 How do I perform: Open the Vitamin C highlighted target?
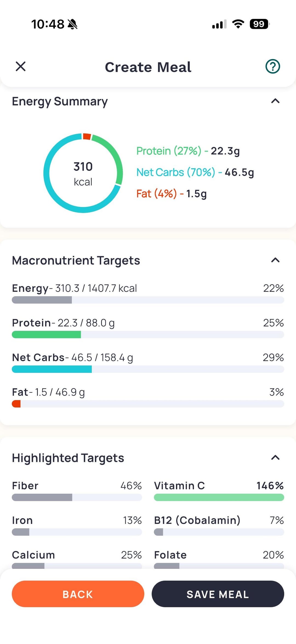[219, 491]
